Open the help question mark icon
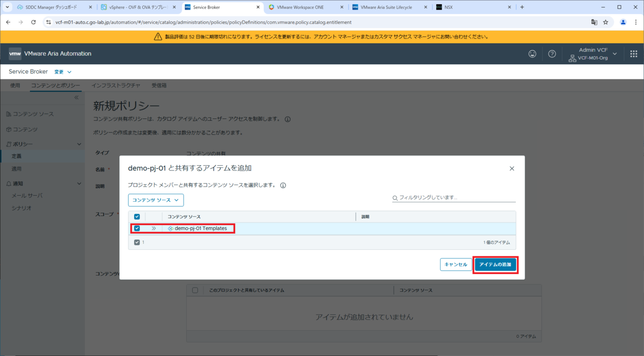The image size is (644, 356). point(552,54)
